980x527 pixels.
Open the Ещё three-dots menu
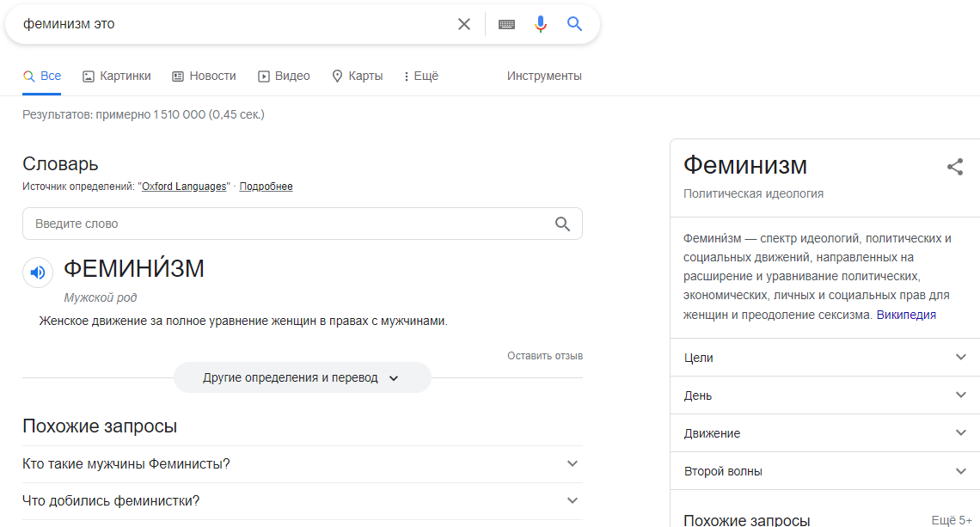420,76
